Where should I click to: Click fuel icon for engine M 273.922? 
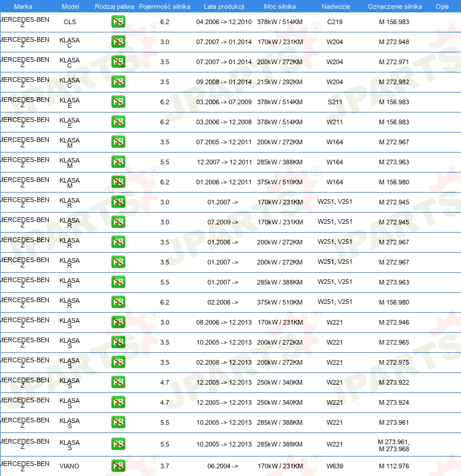118,382
